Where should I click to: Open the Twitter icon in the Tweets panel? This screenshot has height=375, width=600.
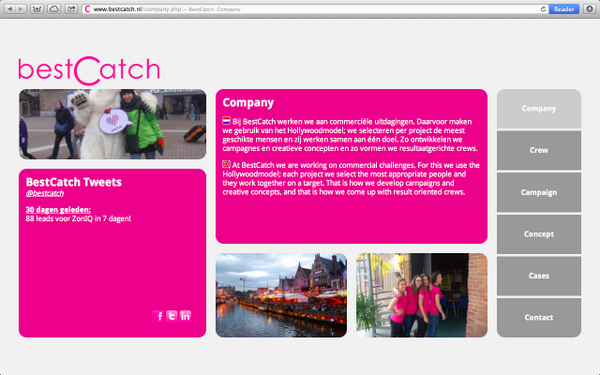coord(172,316)
